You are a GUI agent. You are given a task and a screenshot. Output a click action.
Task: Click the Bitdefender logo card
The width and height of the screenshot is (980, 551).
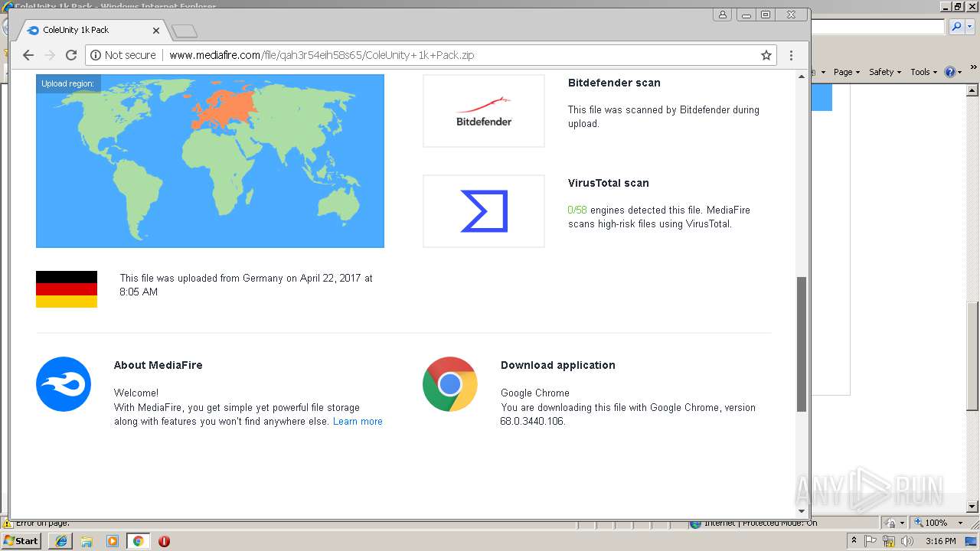click(x=484, y=111)
